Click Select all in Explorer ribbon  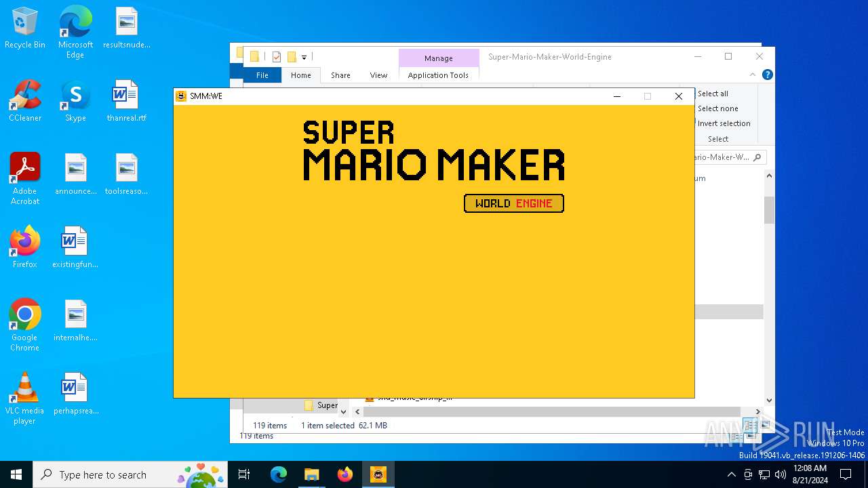pyautogui.click(x=713, y=94)
